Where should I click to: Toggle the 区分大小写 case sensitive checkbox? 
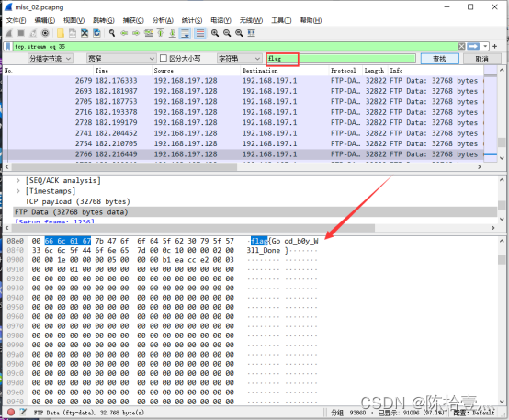pyautogui.click(x=164, y=58)
